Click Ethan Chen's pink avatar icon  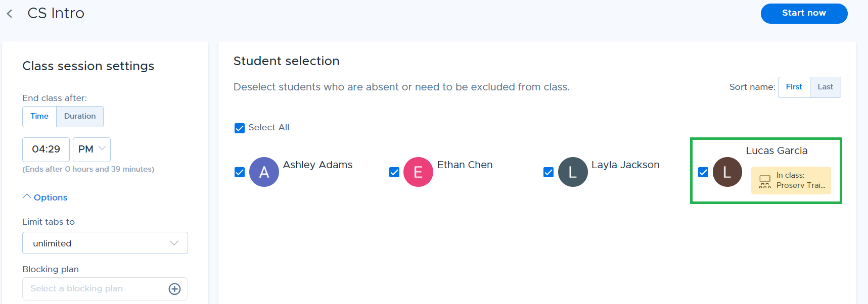tap(418, 172)
